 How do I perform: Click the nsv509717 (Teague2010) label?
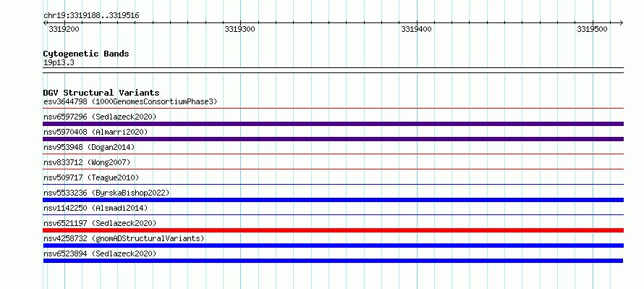91,177
